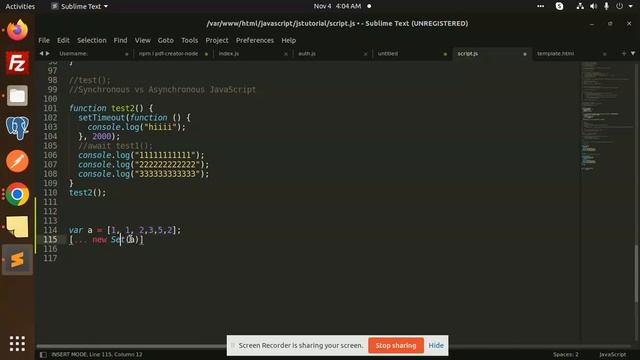The width and height of the screenshot is (640, 360).
Task: Close the template.html tab
Action: point(604,54)
